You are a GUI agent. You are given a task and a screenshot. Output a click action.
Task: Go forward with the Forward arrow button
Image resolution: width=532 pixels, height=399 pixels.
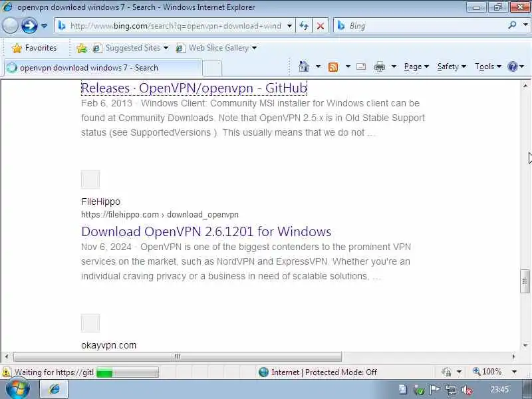point(29,26)
